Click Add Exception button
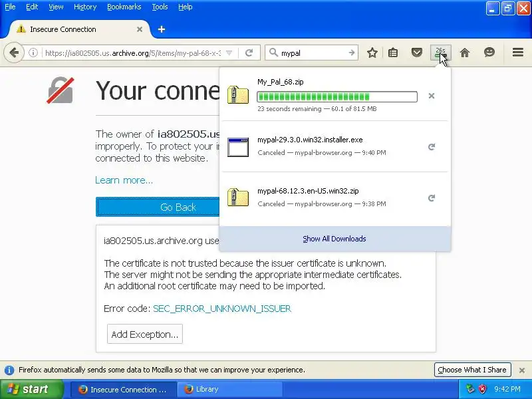 pos(145,334)
